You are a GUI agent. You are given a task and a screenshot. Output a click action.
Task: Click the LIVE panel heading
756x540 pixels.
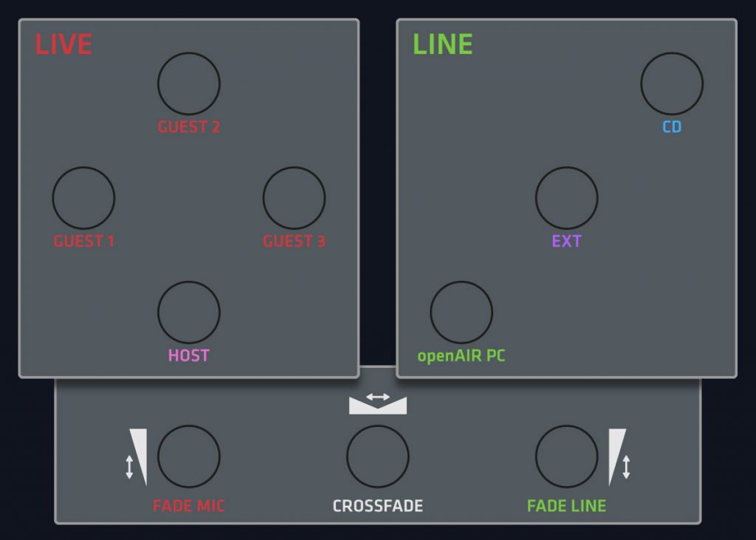(63, 44)
